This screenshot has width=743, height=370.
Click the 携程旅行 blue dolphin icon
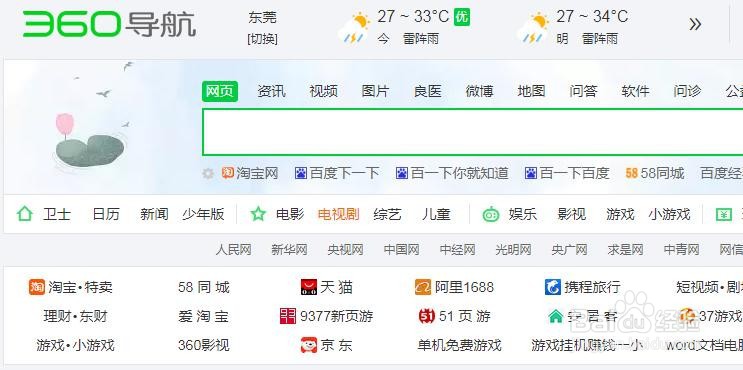pyautogui.click(x=553, y=287)
